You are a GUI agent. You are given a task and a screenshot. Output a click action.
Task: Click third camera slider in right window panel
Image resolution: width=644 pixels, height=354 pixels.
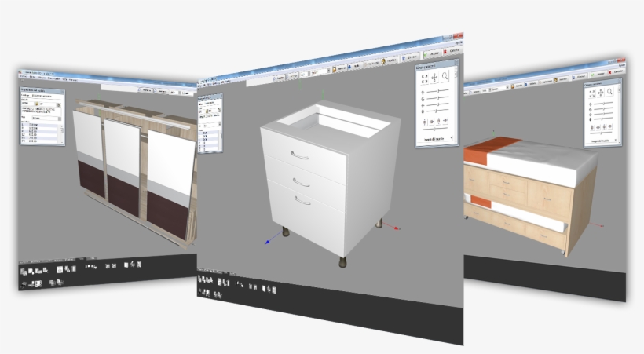[x=603, y=114]
